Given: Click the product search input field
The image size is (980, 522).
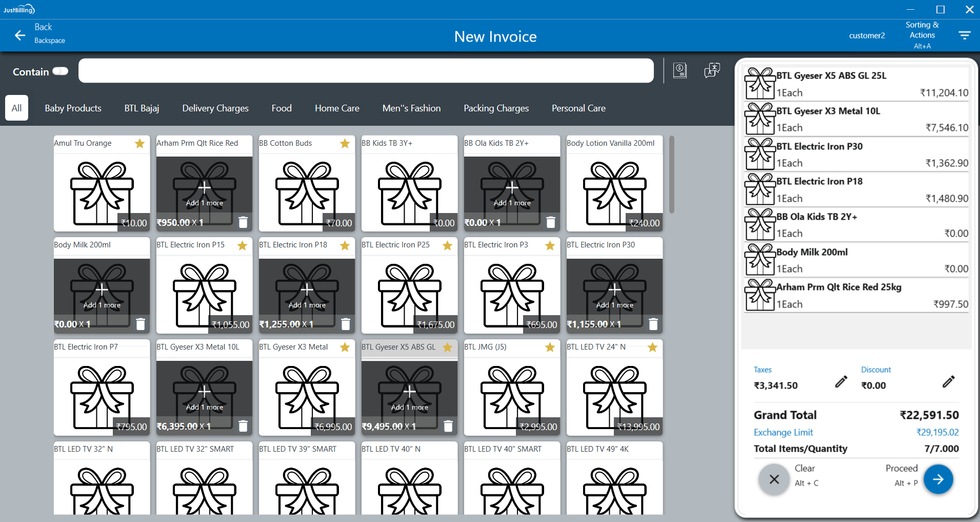Looking at the screenshot, I should click(x=366, y=71).
